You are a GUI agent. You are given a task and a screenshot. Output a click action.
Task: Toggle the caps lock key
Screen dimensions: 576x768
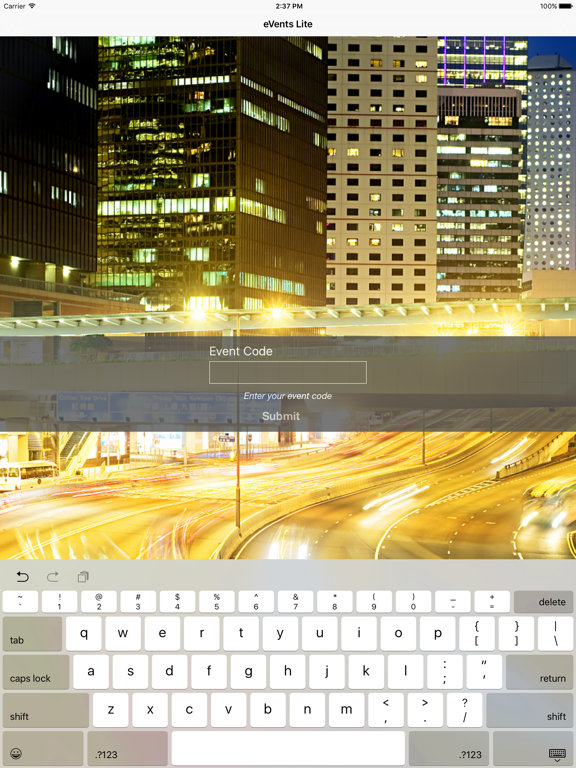(36, 672)
